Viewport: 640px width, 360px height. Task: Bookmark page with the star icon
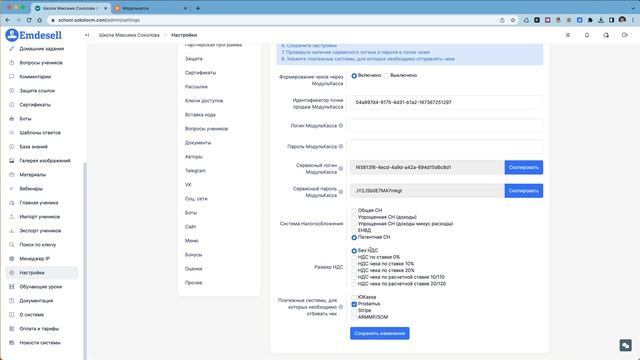point(513,20)
